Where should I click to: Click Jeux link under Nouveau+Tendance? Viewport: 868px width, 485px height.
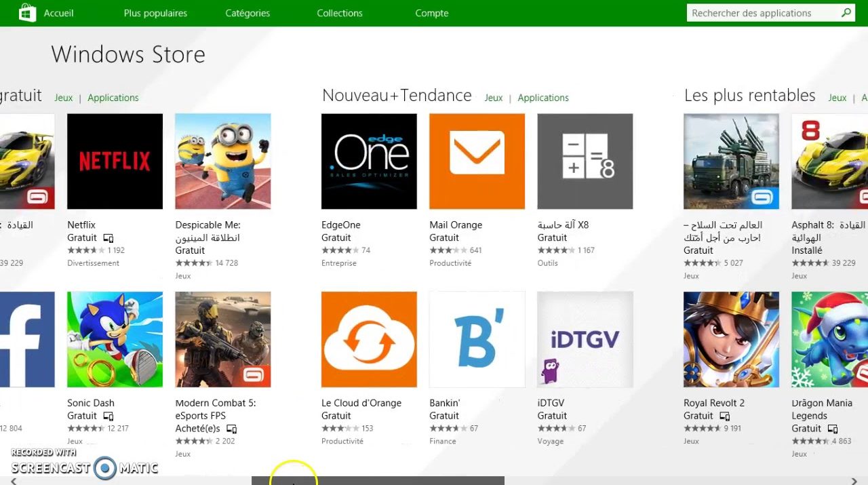tap(494, 98)
